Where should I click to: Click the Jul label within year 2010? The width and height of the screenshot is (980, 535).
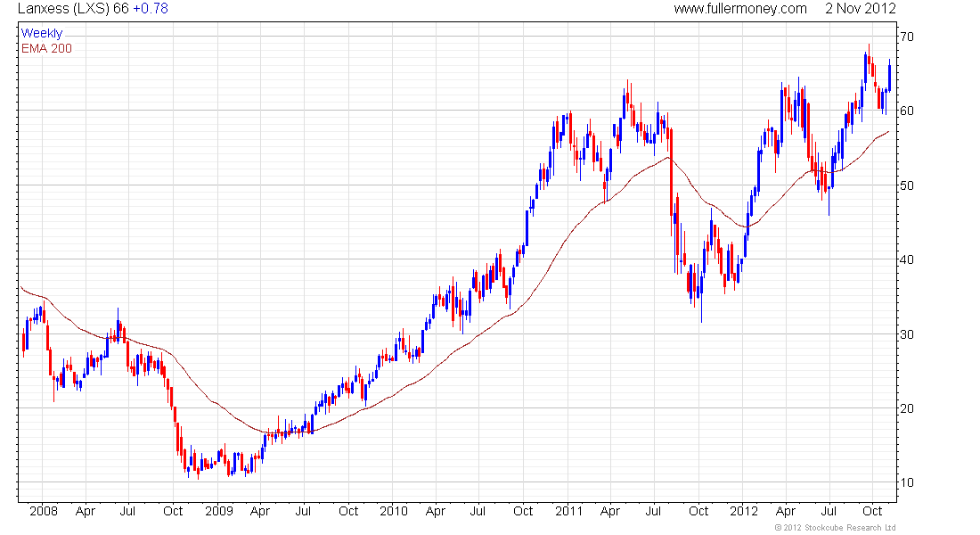478,511
